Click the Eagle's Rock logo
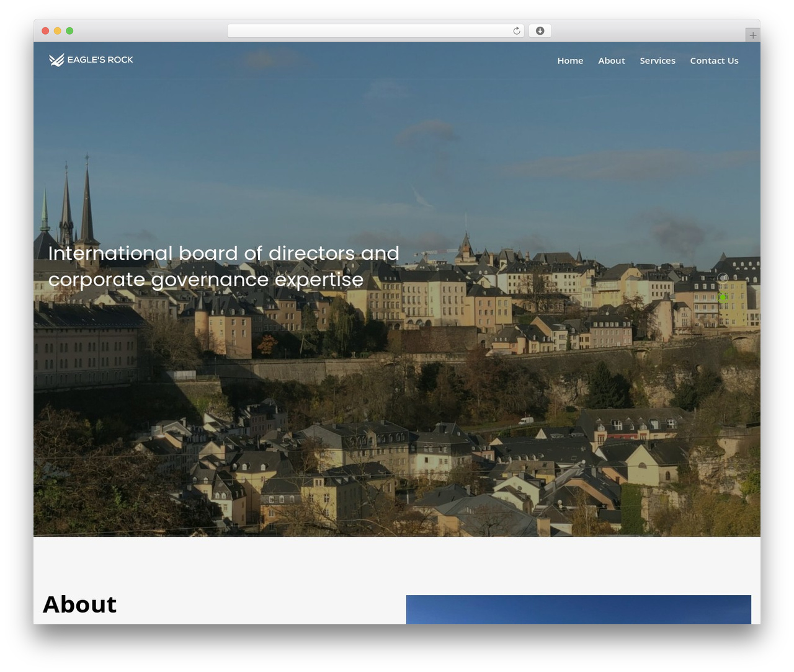 pyautogui.click(x=91, y=60)
